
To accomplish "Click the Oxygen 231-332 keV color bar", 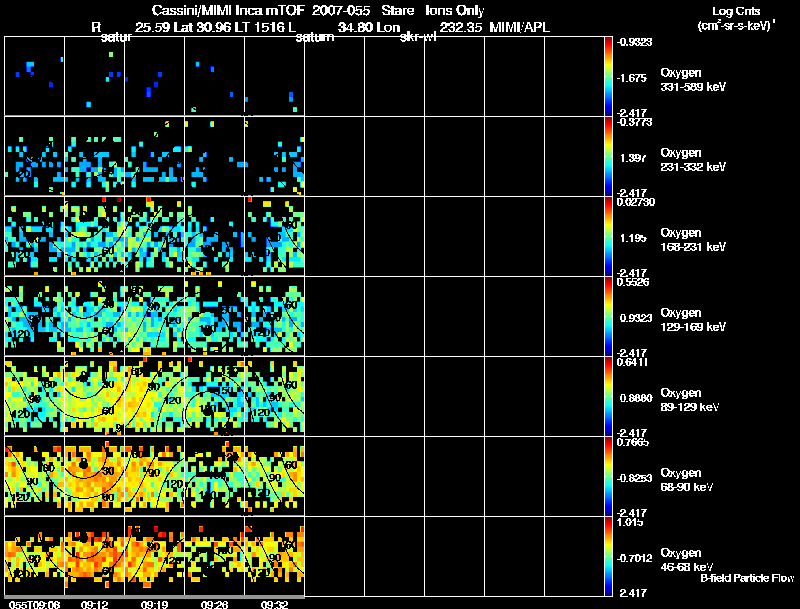I will [610, 156].
